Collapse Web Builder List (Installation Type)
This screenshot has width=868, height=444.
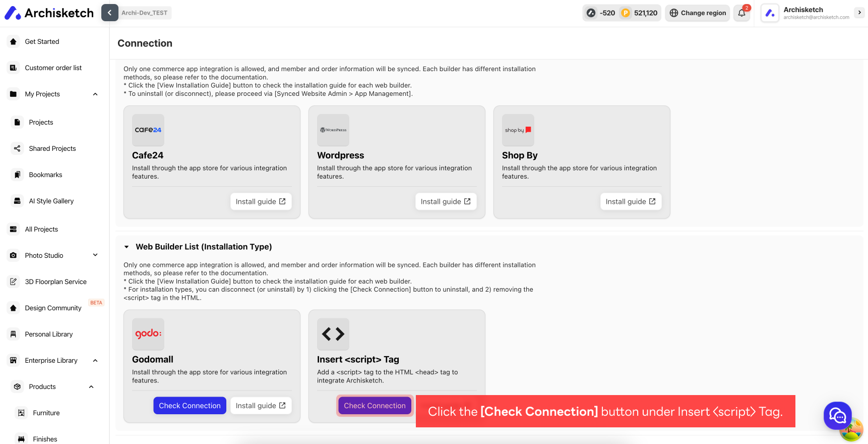tap(127, 247)
